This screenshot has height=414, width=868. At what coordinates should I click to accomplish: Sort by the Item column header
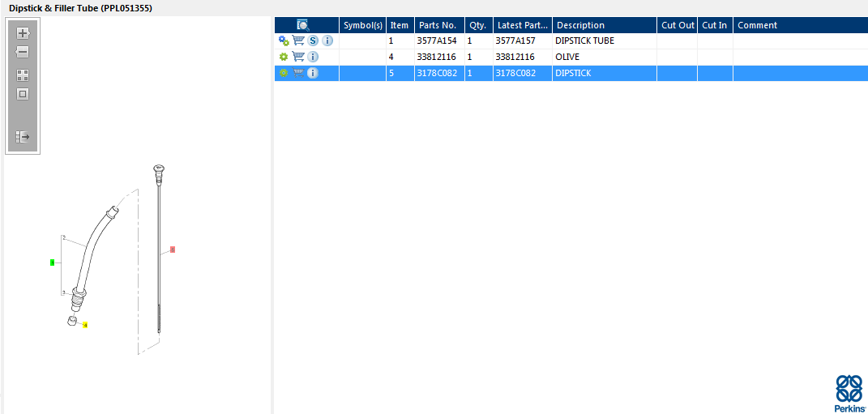(x=400, y=25)
